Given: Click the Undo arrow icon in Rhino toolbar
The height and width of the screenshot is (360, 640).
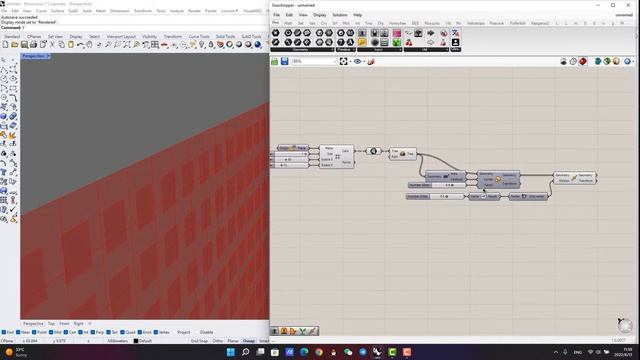Looking at the screenshot, I should coord(80,44).
